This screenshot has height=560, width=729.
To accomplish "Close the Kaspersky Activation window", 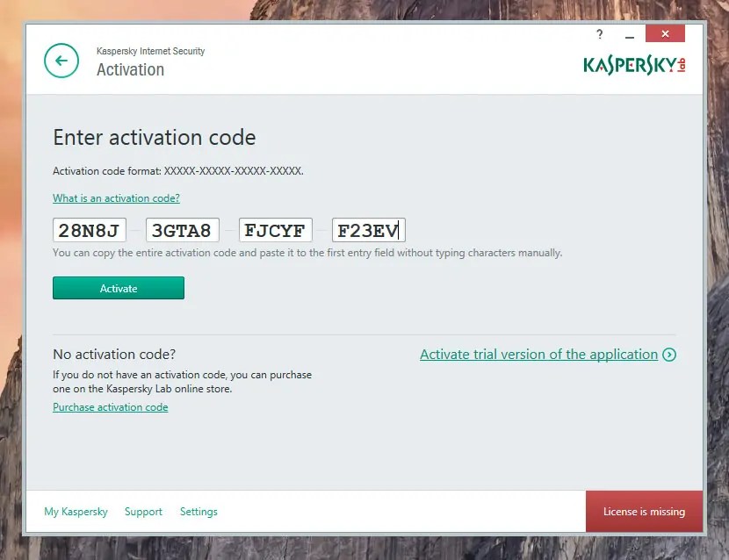I will [665, 33].
